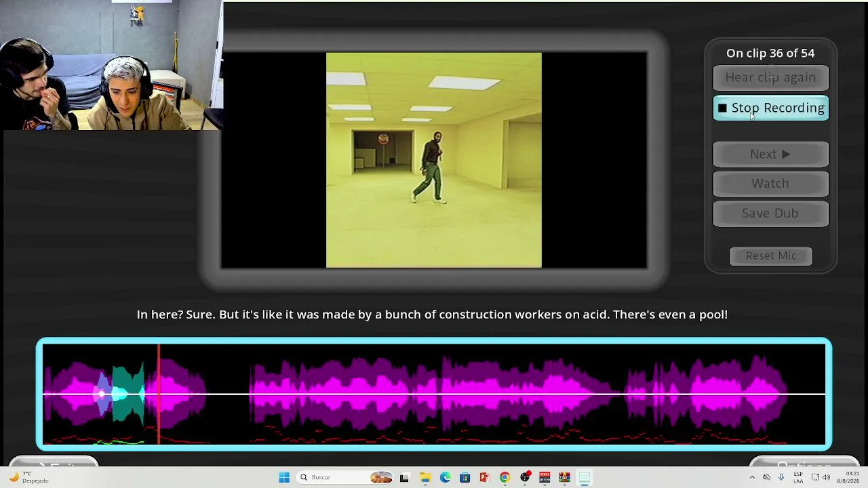Open the weather widget showing 7°C
Viewport: 868px width, 488px height.
click(27, 477)
